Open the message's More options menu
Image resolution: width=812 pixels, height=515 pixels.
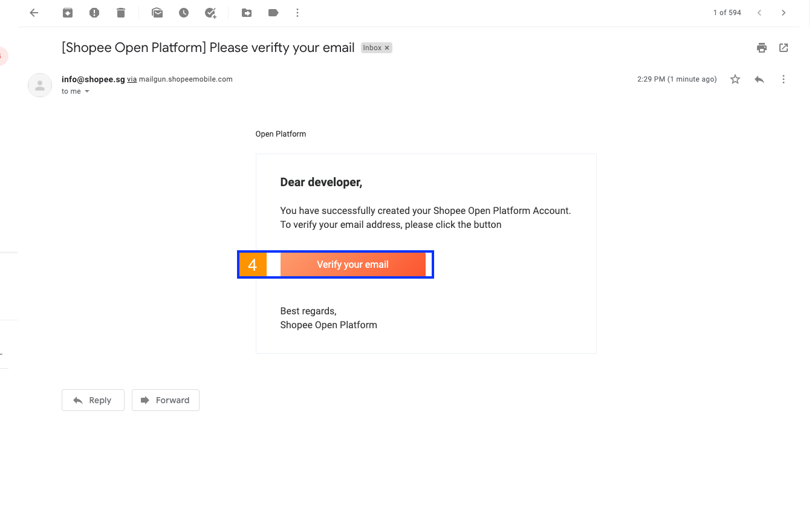pos(784,79)
